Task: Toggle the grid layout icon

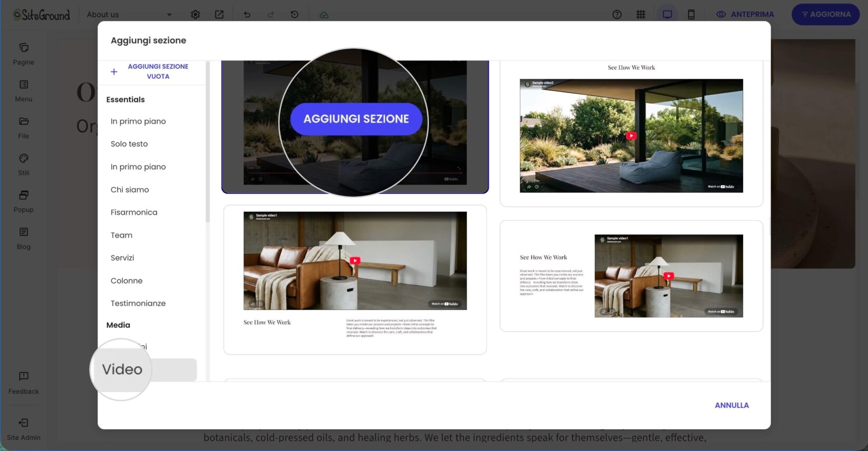Action: click(641, 15)
